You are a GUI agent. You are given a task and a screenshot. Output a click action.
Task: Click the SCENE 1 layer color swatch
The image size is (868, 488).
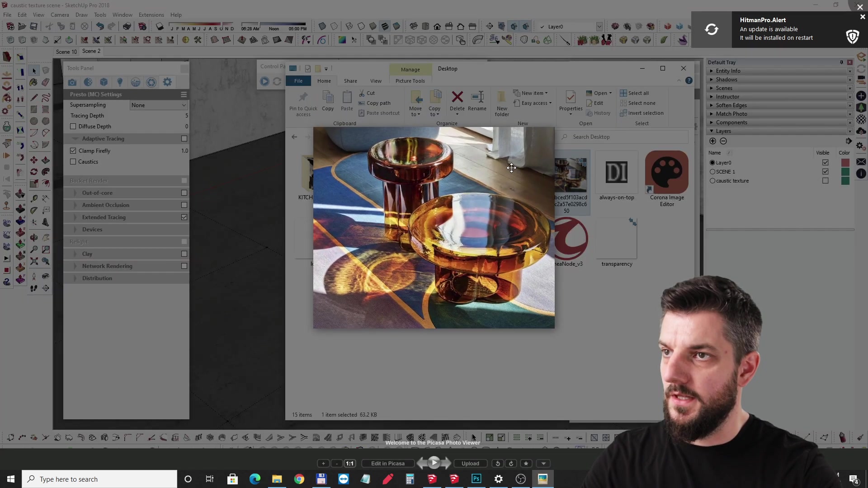pos(845,172)
